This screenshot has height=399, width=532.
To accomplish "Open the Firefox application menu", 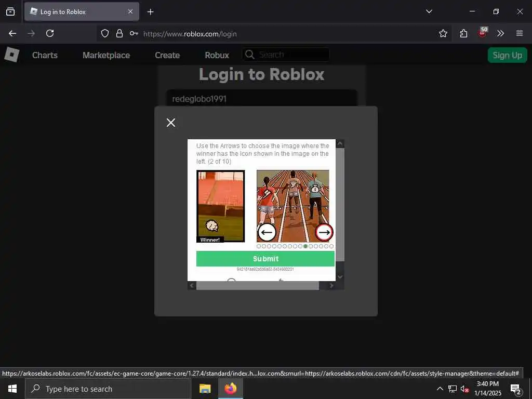I will tap(520, 33).
